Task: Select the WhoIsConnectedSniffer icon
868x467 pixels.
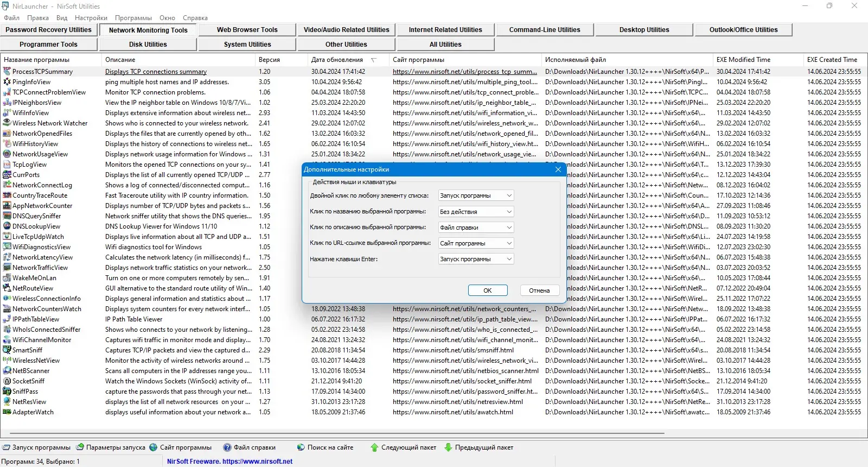Action: coord(7,329)
